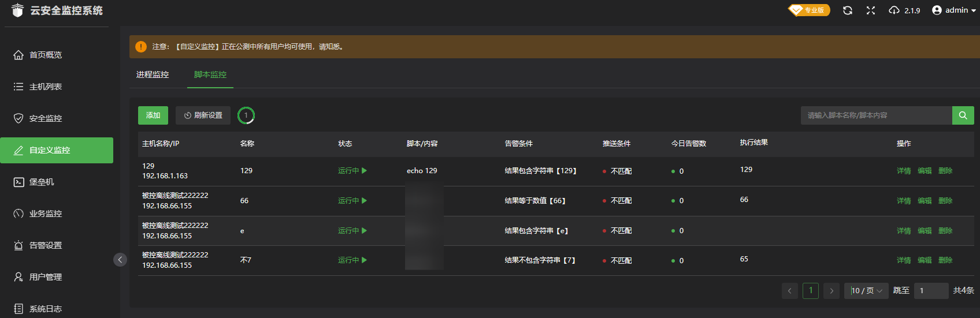Click the search magnifier button
The height and width of the screenshot is (318, 980).
pos(963,115)
